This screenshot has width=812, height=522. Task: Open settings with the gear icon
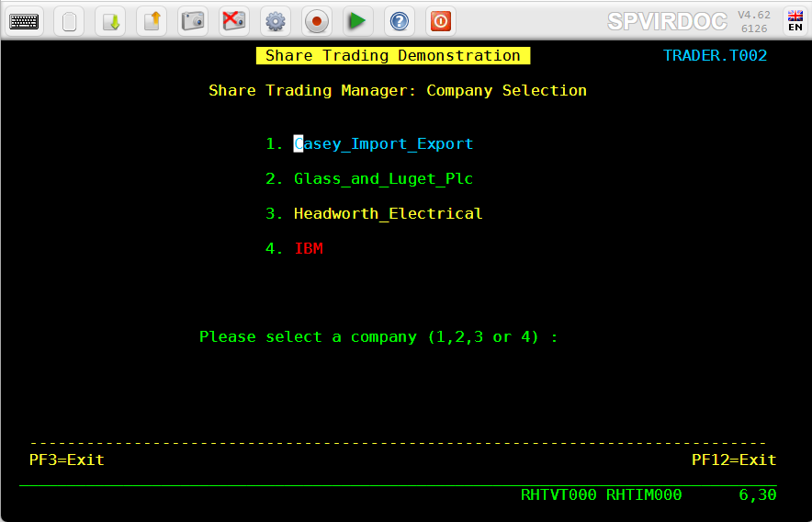coord(276,21)
